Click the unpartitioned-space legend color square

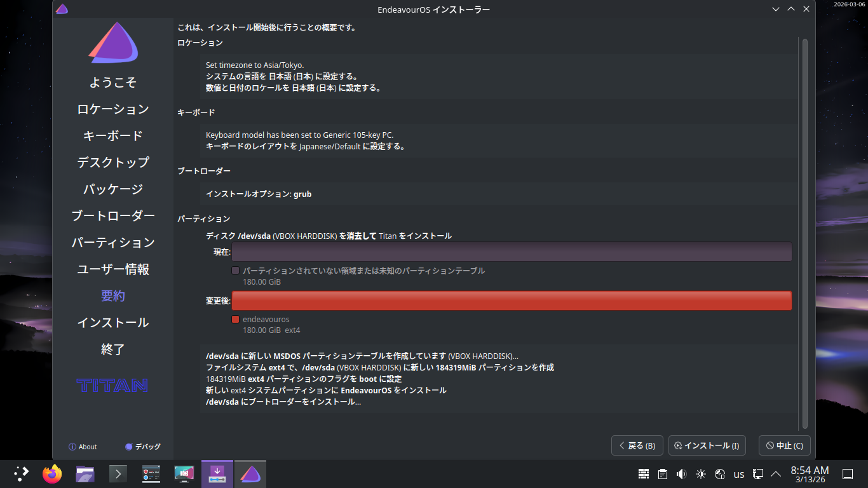[x=236, y=271]
